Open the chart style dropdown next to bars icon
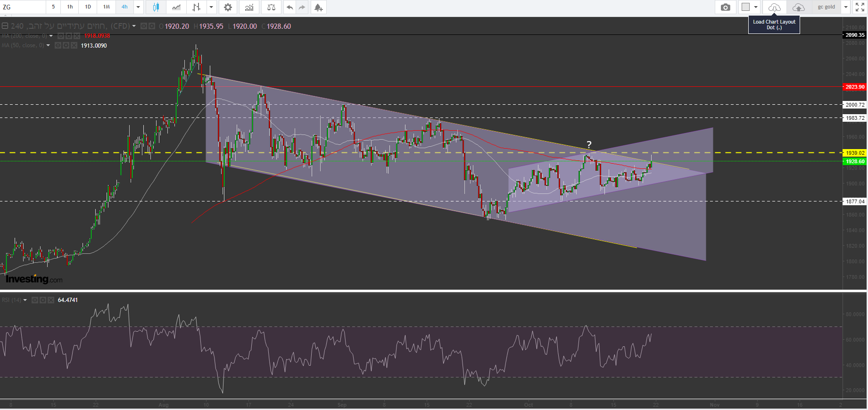868x410 pixels. coord(211,7)
